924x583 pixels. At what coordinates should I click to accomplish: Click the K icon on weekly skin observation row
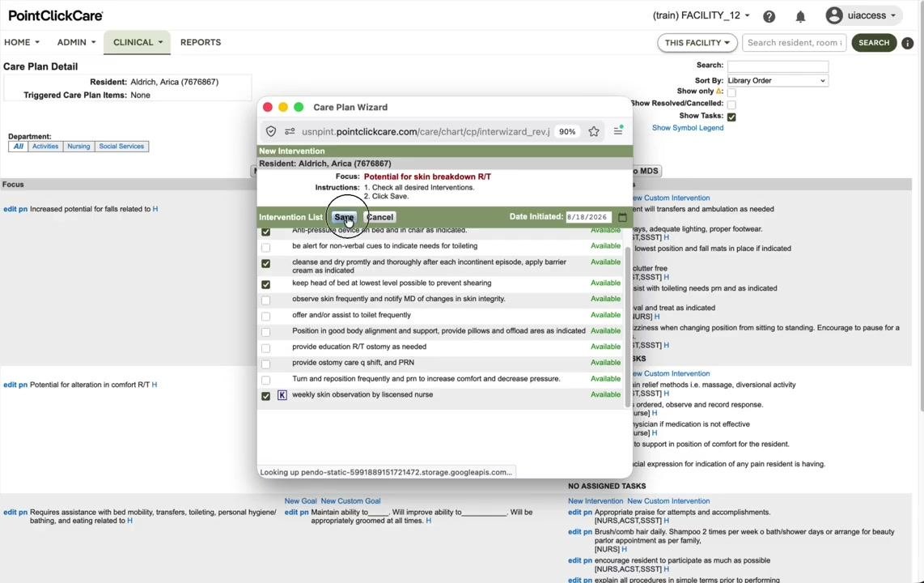click(x=282, y=395)
